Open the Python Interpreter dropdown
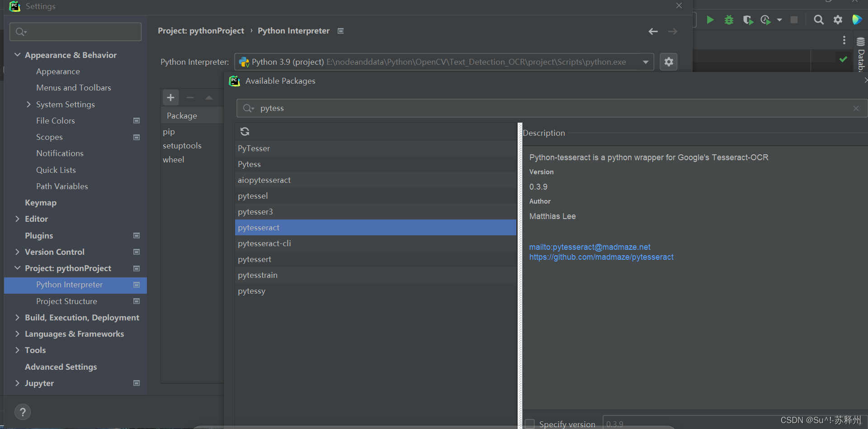Viewport: 868px width, 429px height. click(x=646, y=62)
